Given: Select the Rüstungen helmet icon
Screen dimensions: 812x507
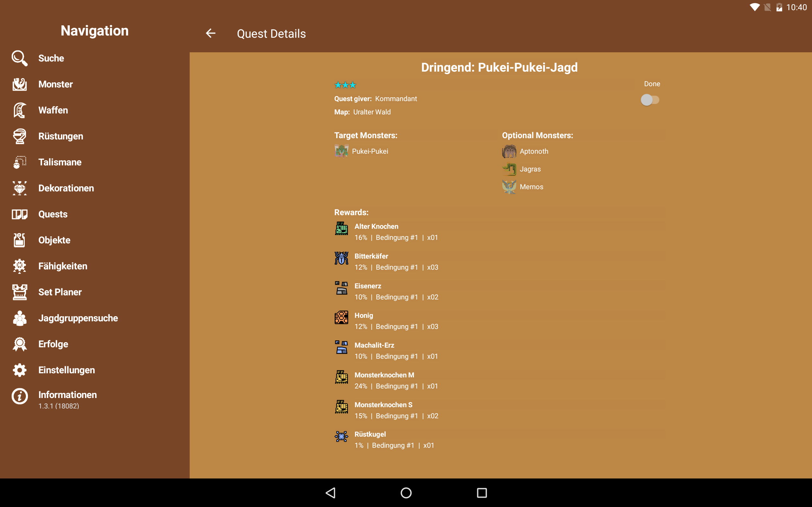Looking at the screenshot, I should point(19,136).
